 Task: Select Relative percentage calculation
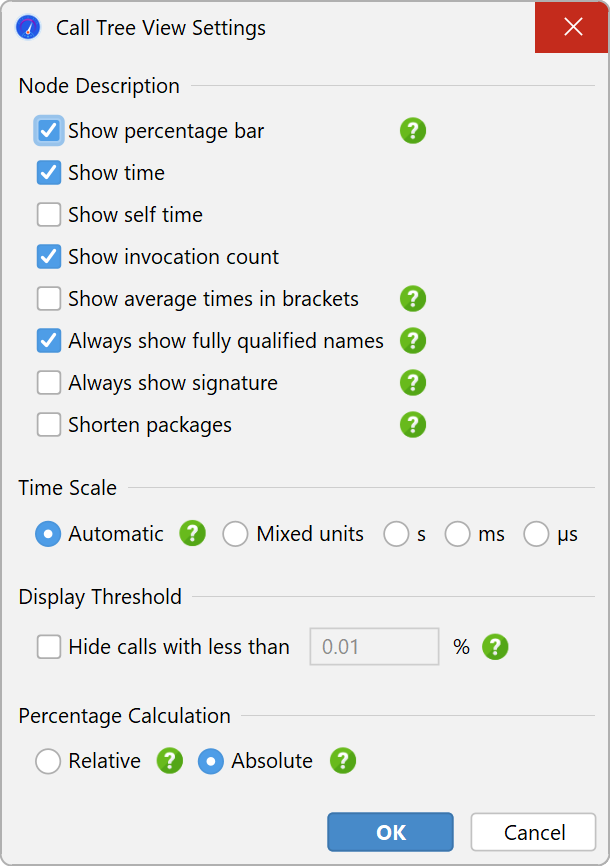coord(48,761)
